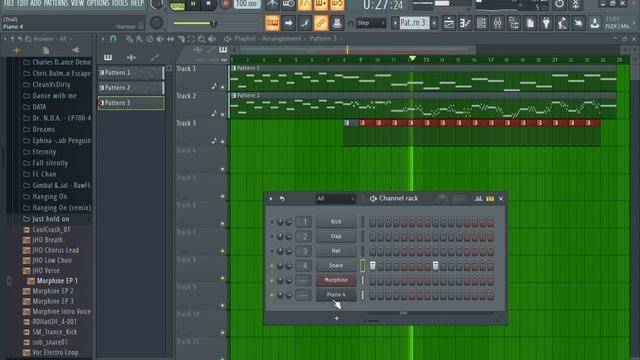This screenshot has height=360, width=640.
Task: Toggle typing keyboard to piano icon
Action: [272, 23]
